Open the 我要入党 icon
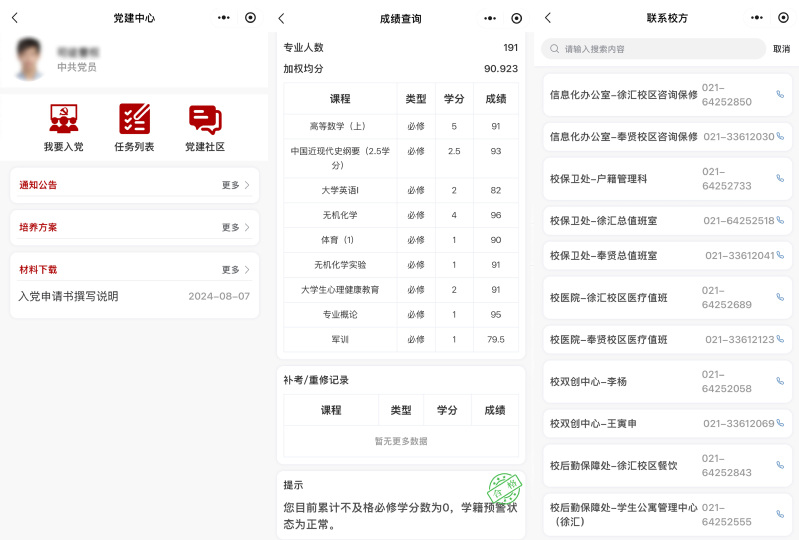The height and width of the screenshot is (540, 799). pyautogui.click(x=63, y=120)
